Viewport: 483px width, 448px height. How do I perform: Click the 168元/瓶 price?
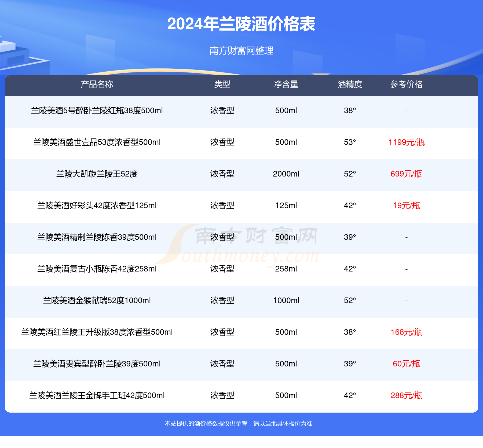click(x=407, y=332)
